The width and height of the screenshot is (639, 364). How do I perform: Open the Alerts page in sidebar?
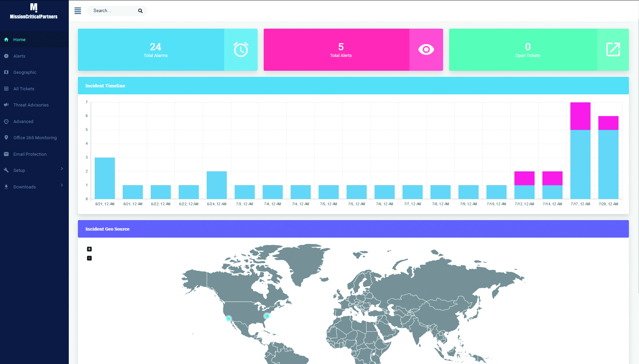(19, 56)
